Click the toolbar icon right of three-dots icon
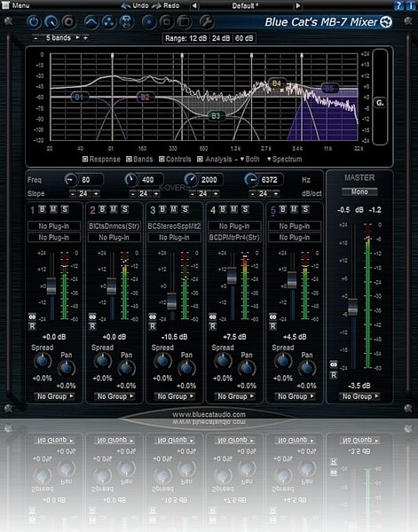The image size is (418, 532). pos(126,22)
